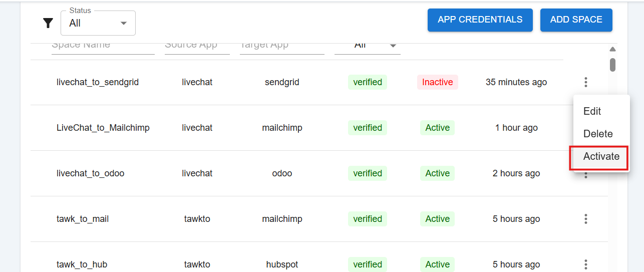Click the odoo target app cell
The width and height of the screenshot is (644, 272).
coord(282,173)
